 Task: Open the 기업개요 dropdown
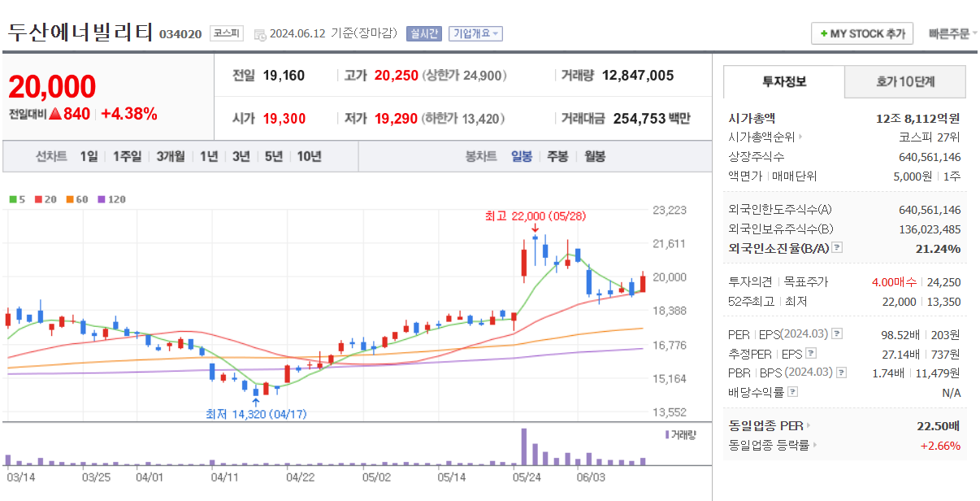[475, 33]
